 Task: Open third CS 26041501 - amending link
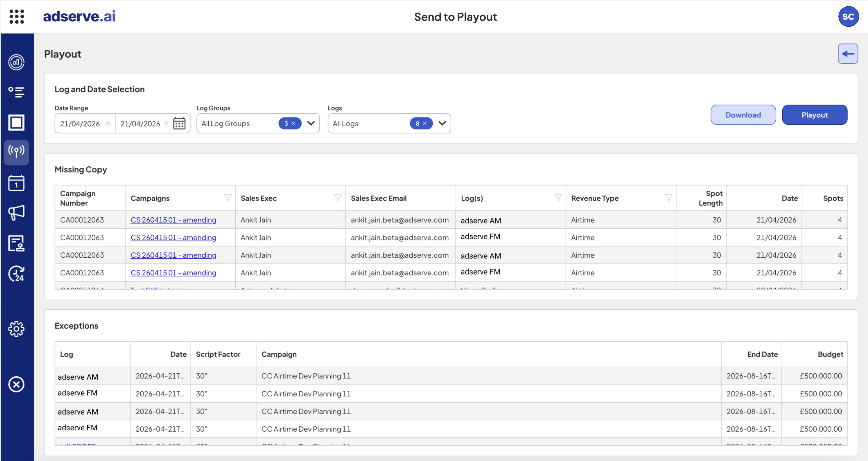[x=173, y=255]
